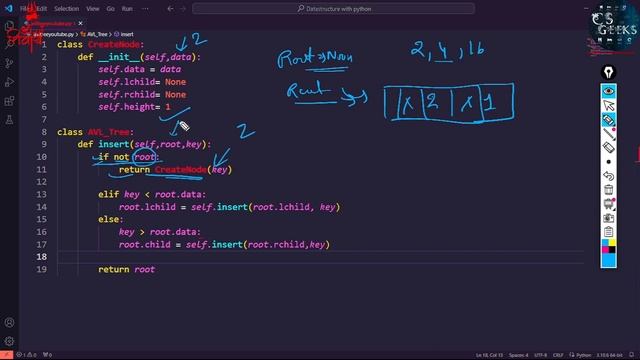Change indentation via Spaces: 4
The image size is (640, 360).
(x=519, y=355)
